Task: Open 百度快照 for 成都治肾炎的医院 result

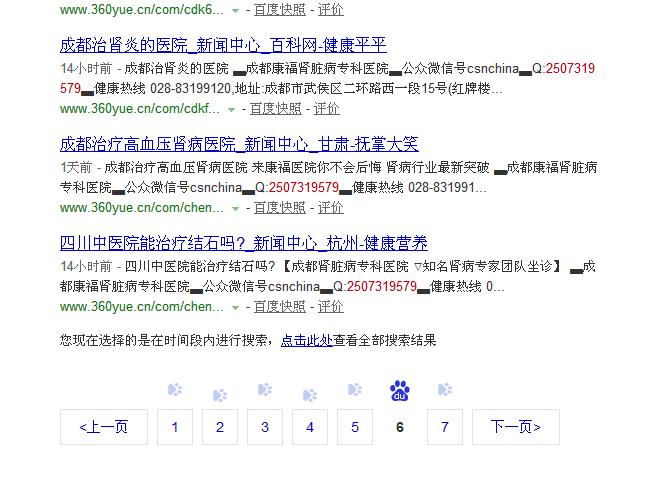Action: click(276, 109)
